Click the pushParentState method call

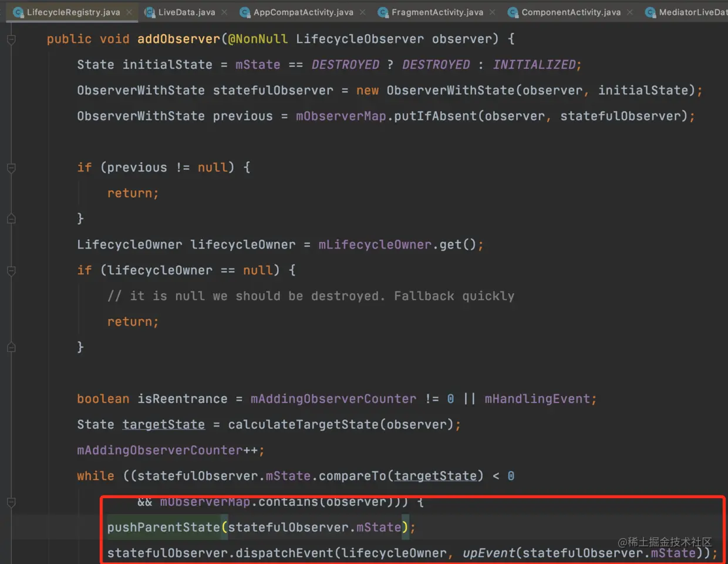[x=163, y=528]
